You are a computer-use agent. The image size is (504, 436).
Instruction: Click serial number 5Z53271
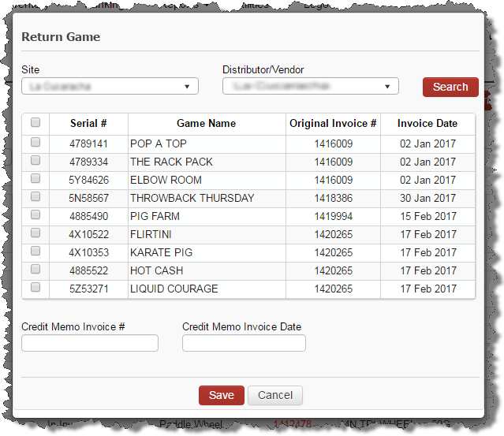coord(88,289)
